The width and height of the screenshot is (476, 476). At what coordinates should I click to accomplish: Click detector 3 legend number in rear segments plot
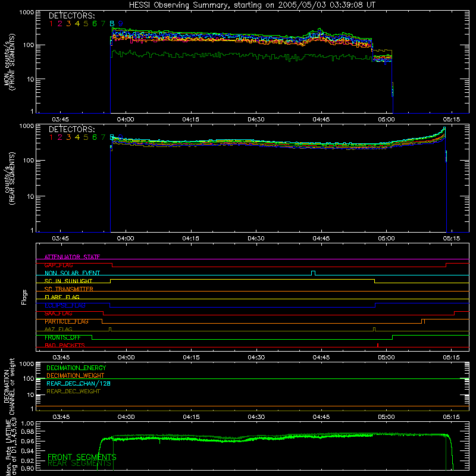[68, 137]
